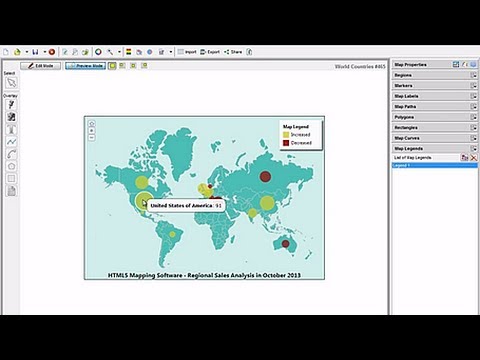
Task: Click the Map Labels panel title
Action: click(406, 96)
